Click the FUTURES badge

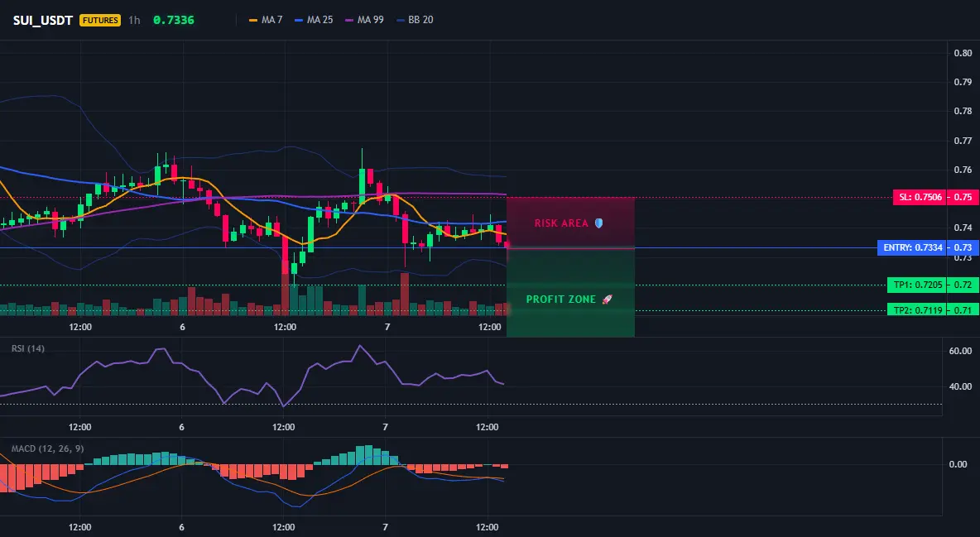click(100, 20)
